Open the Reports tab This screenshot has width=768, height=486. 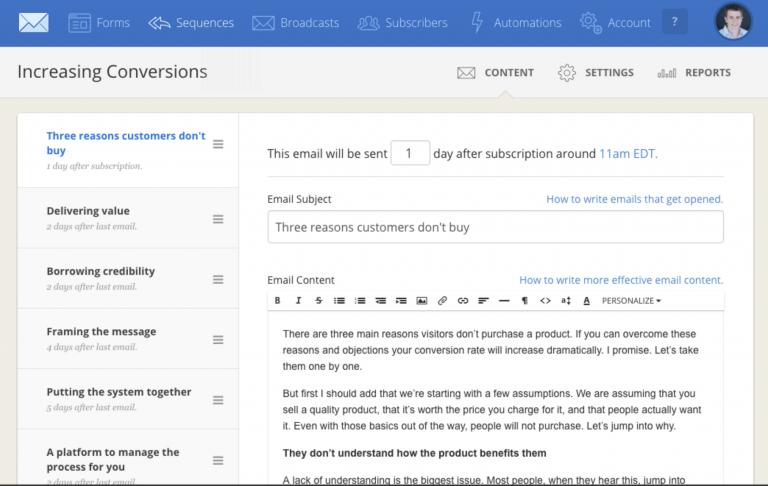694,73
